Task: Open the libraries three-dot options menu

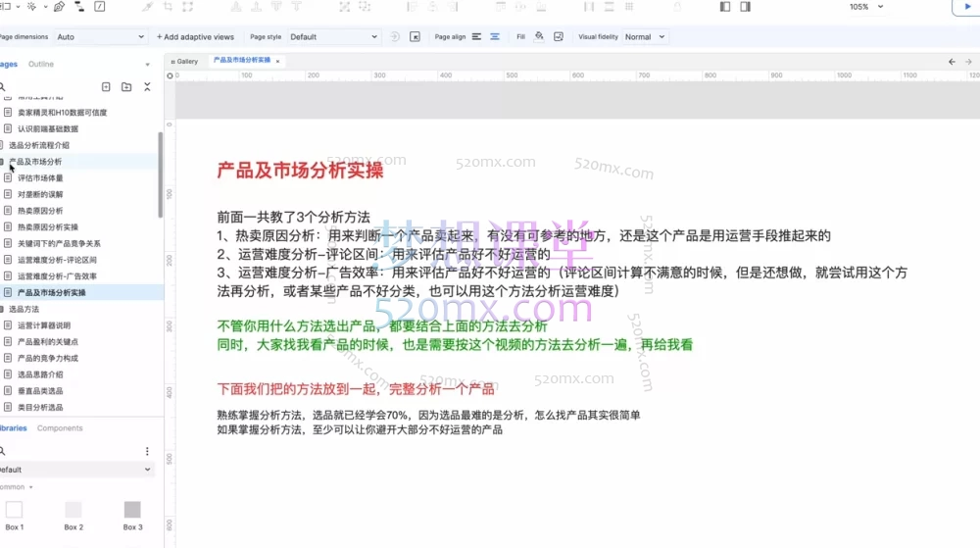Action: (147, 451)
